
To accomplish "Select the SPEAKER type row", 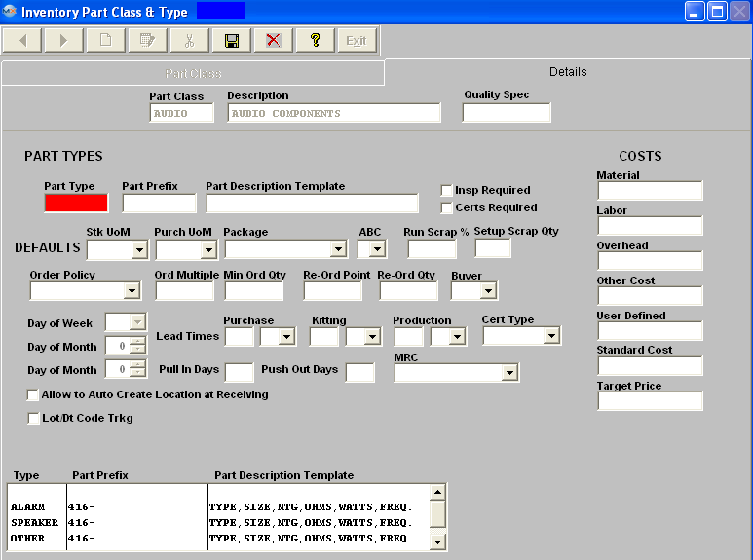I will point(218,523).
